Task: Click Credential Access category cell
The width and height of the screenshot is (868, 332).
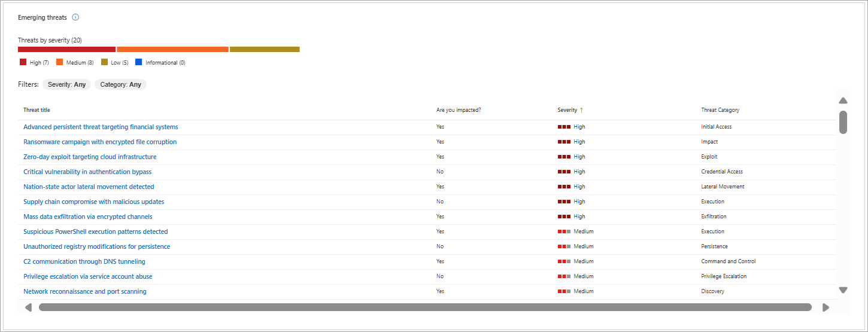Action: click(x=722, y=172)
